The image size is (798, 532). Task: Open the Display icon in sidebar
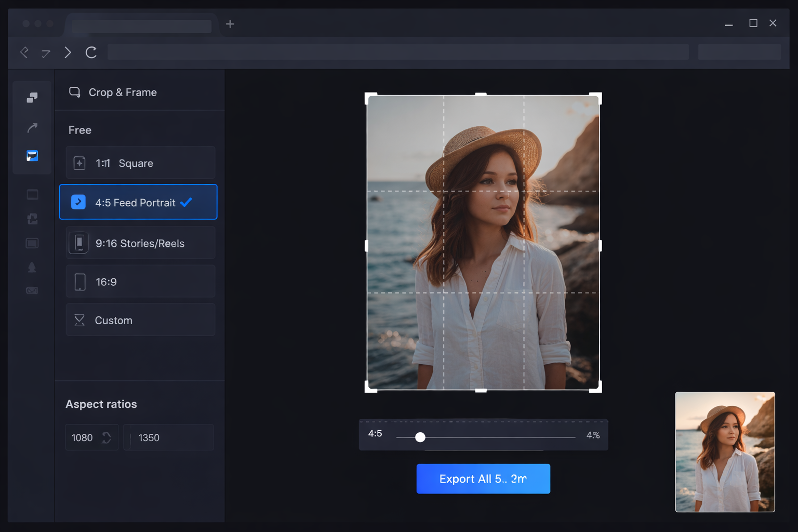(x=32, y=243)
